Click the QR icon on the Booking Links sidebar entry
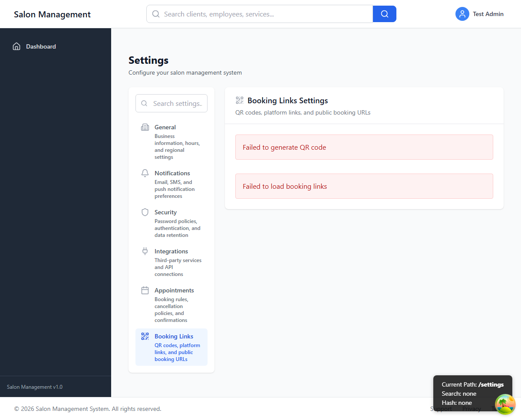 click(145, 336)
